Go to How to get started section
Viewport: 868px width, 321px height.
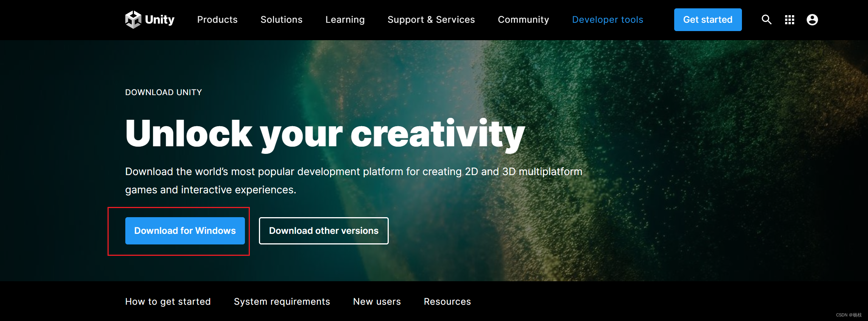click(168, 302)
